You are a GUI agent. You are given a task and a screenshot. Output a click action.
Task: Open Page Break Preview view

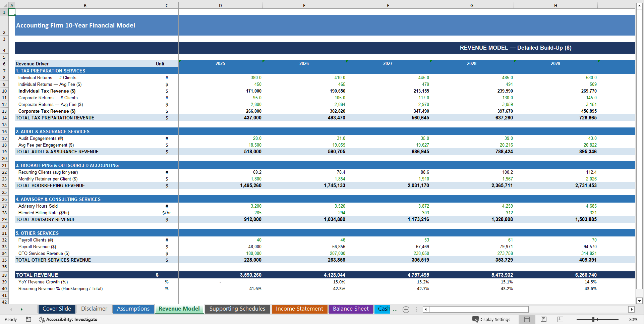(560, 319)
